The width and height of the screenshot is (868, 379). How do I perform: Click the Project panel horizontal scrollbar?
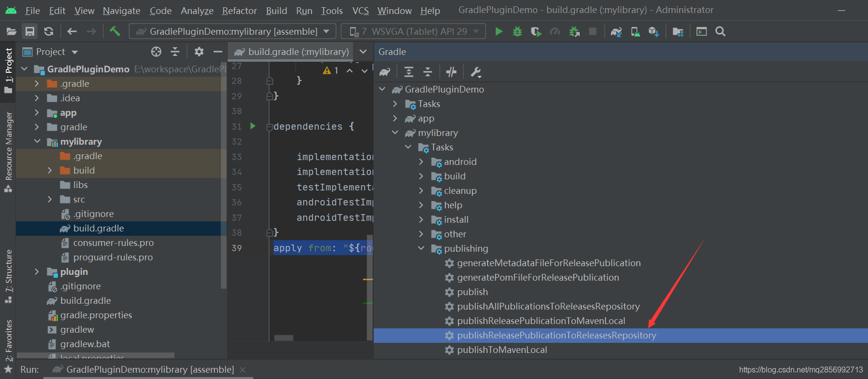coord(95,356)
